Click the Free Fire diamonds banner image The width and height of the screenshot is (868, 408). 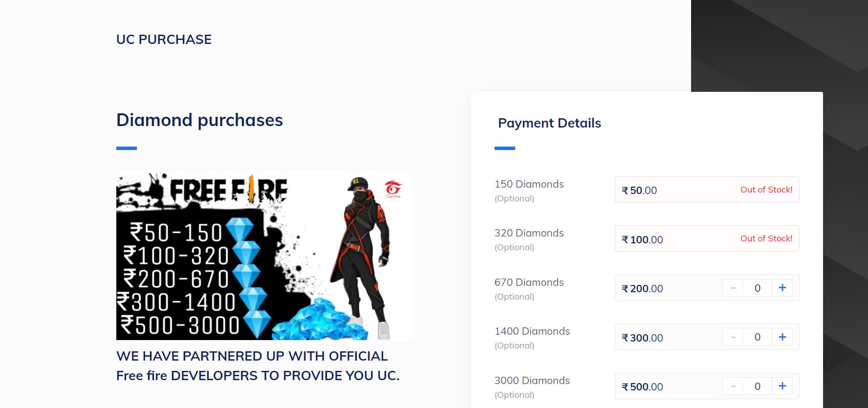click(x=264, y=257)
